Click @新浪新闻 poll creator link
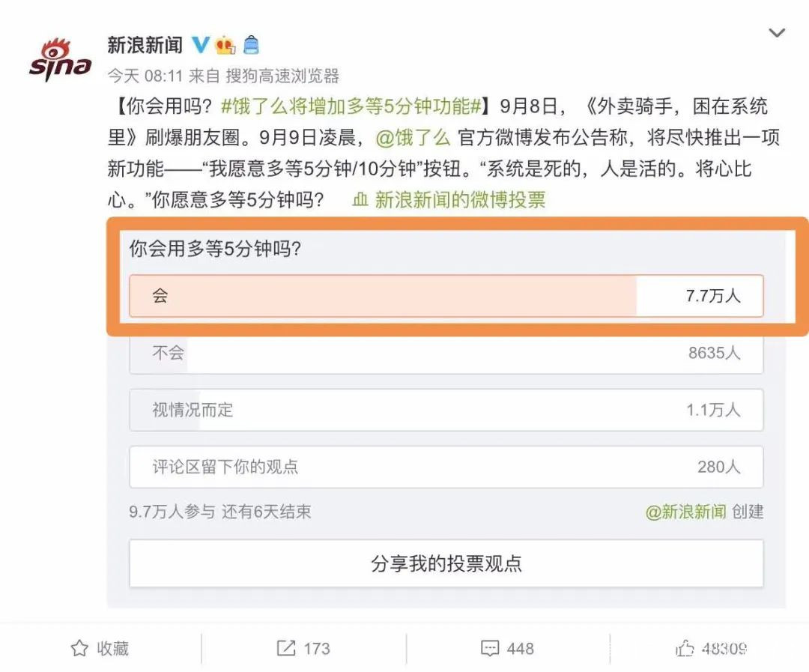Screen dimensions: 809x672 (685, 512)
